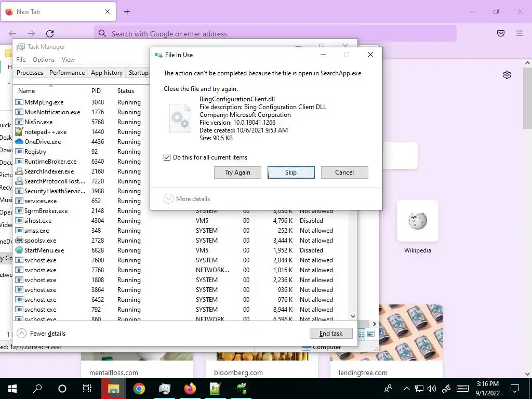Switch to the Processes tab

(30, 73)
